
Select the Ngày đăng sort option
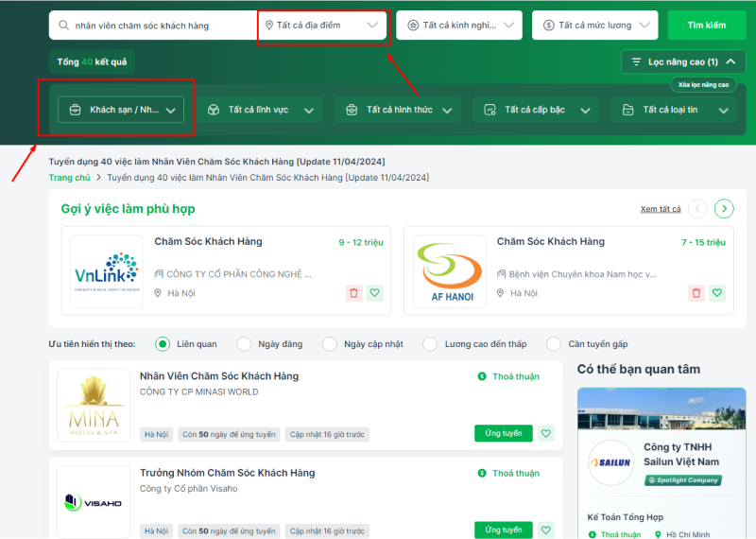244,344
